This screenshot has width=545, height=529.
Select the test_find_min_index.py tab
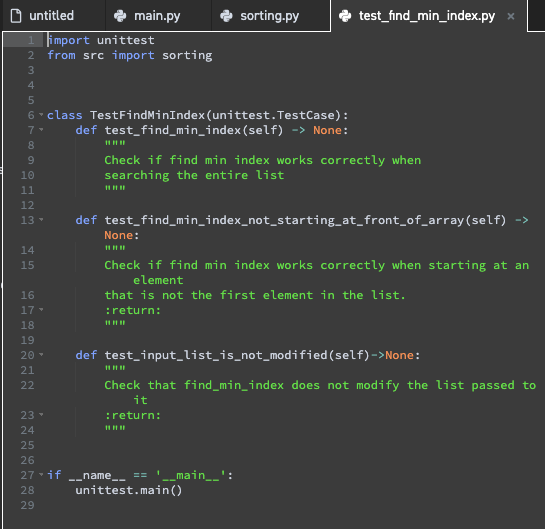pos(426,16)
